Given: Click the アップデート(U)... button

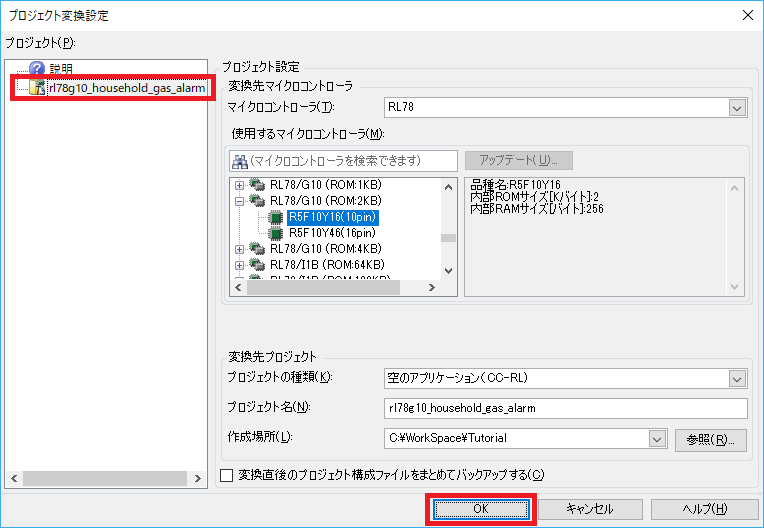Looking at the screenshot, I should (519, 160).
